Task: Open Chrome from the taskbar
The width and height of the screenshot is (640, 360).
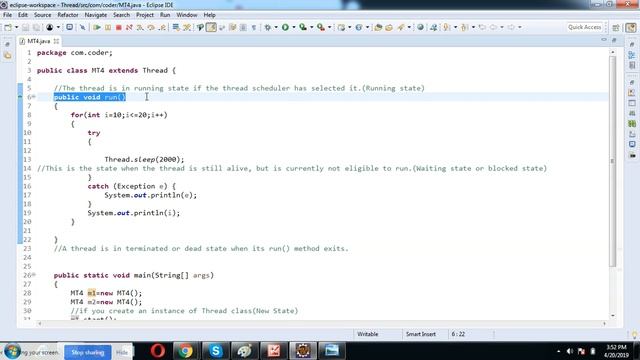Action: tap(185, 351)
